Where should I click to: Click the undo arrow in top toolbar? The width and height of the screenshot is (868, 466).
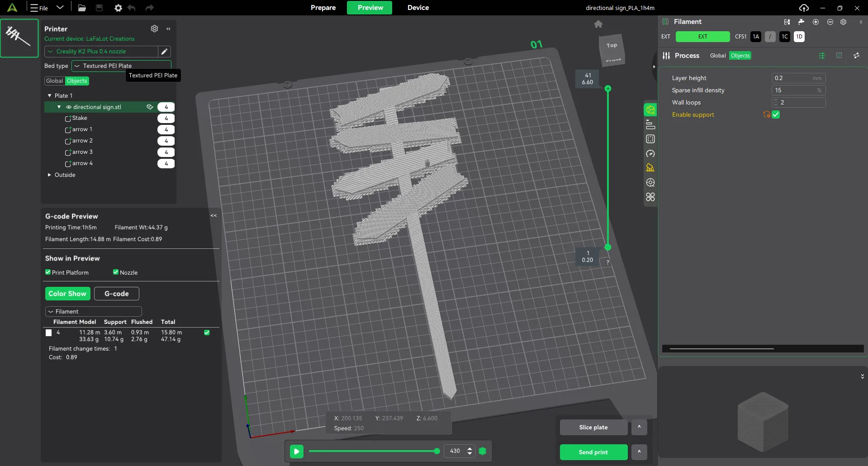point(132,8)
